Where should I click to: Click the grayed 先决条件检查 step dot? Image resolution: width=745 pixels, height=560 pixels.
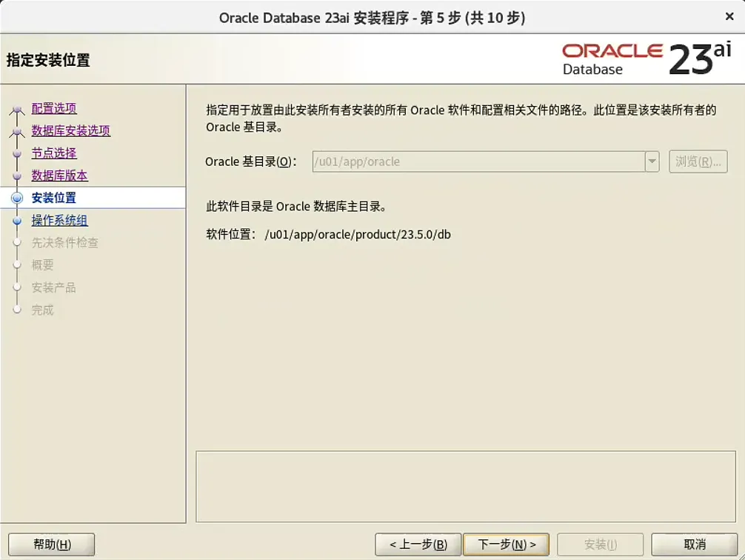[x=18, y=242]
